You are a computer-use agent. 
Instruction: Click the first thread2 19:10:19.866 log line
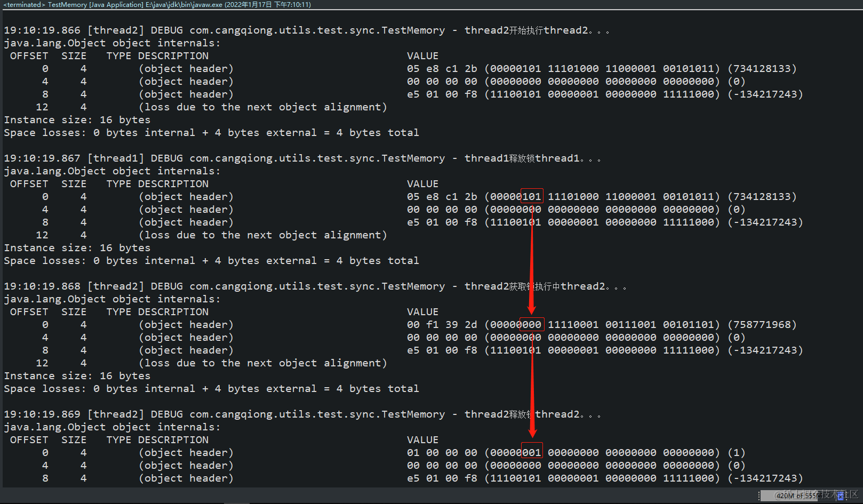[x=307, y=30]
